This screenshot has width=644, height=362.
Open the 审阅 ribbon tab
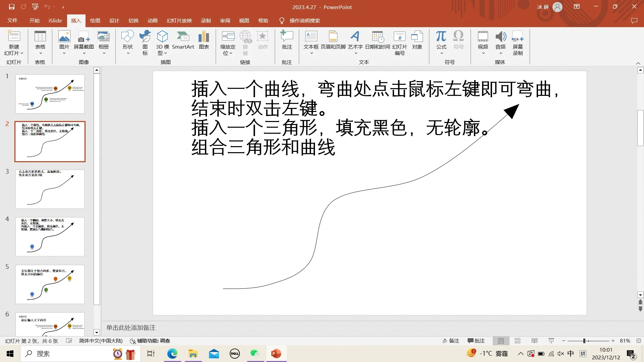225,20
